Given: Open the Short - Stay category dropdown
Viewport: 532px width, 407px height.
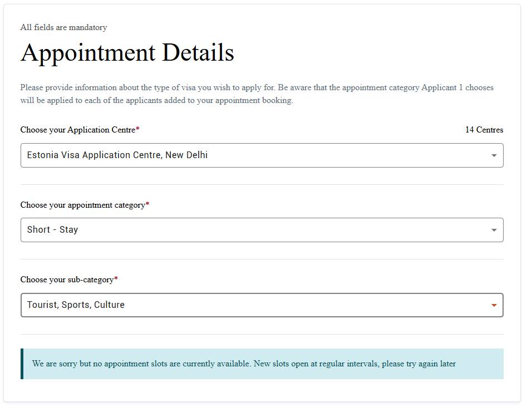Looking at the screenshot, I should click(x=262, y=230).
